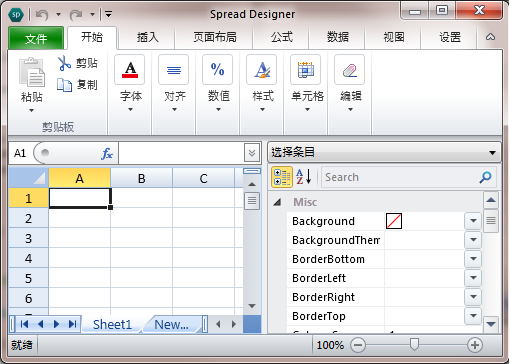
Task: Click the Spread Designer app logo icon
Action: [16, 14]
